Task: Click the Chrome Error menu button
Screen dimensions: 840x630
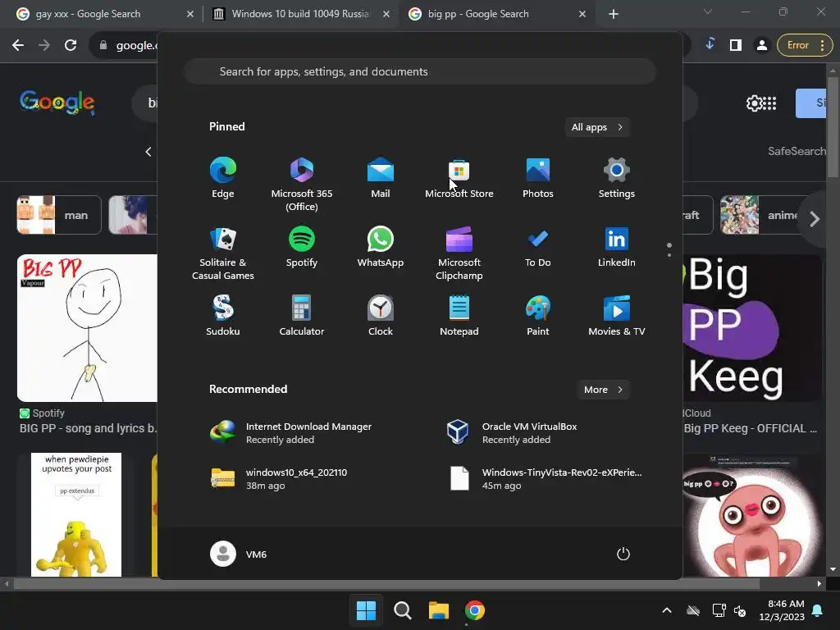Action: [x=805, y=46]
